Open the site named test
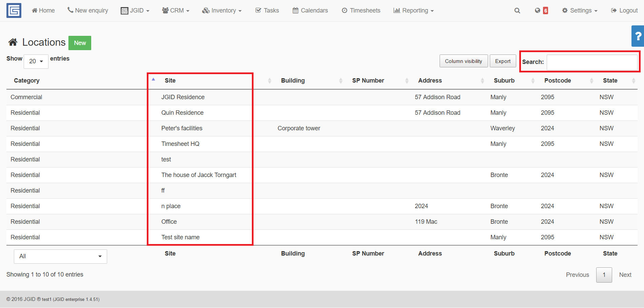This screenshot has height=308, width=644. 166,159
